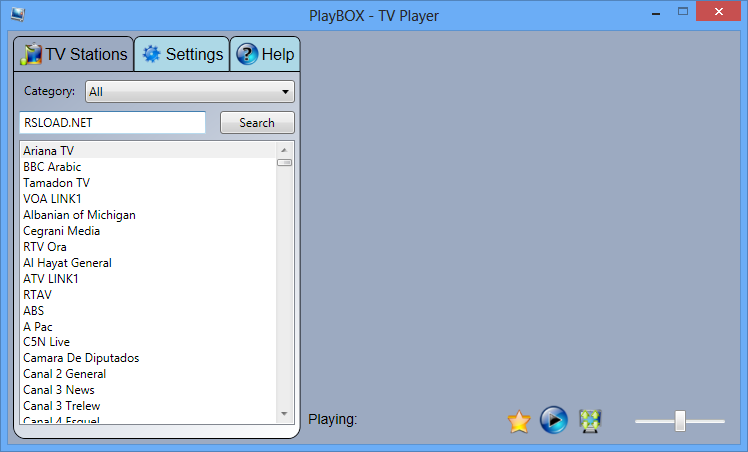Image resolution: width=748 pixels, height=452 pixels.
Task: Adjust the volume slider thumb
Action: click(x=680, y=421)
